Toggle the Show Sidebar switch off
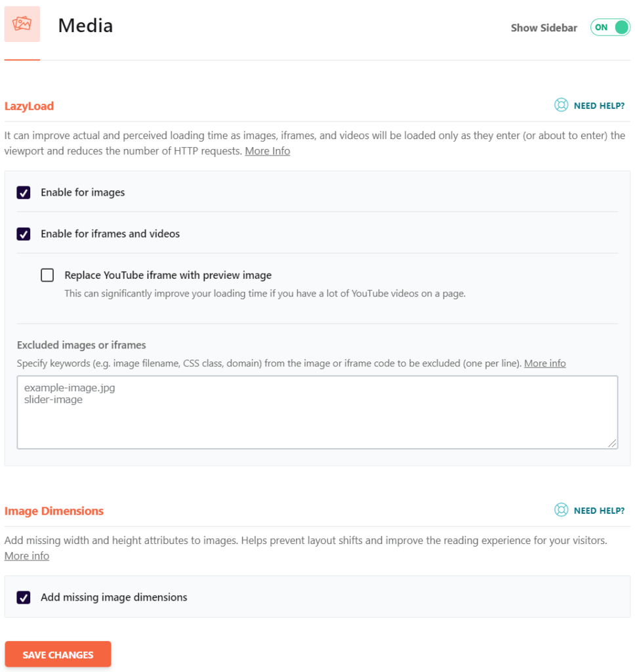 click(609, 28)
